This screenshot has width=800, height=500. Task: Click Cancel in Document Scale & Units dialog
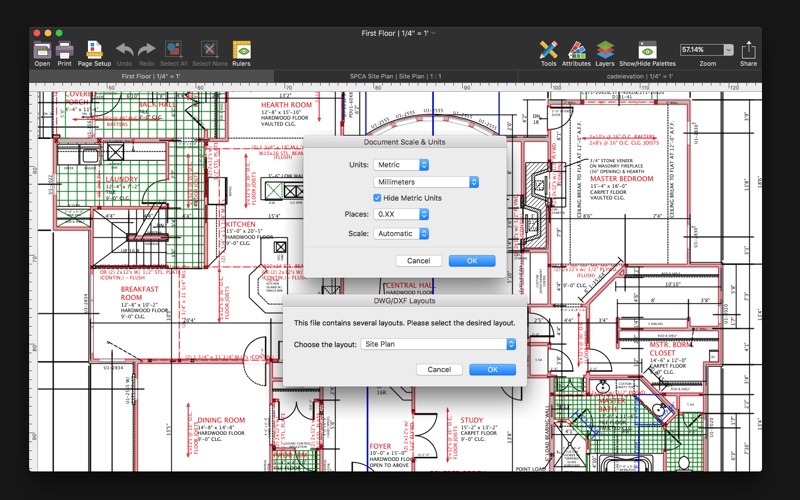pos(418,261)
